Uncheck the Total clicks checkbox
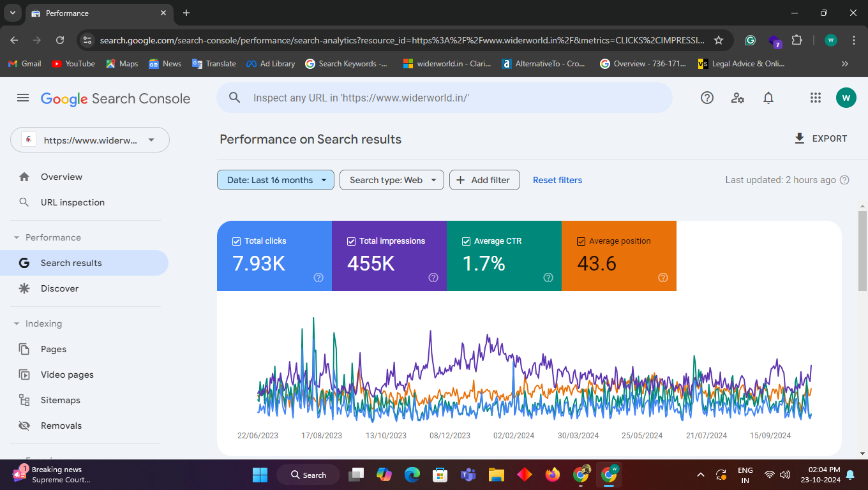868x490 pixels. coord(236,241)
